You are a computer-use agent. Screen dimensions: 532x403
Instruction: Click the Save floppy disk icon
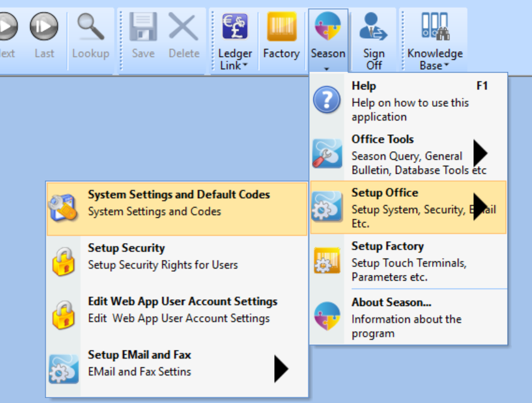tap(144, 27)
